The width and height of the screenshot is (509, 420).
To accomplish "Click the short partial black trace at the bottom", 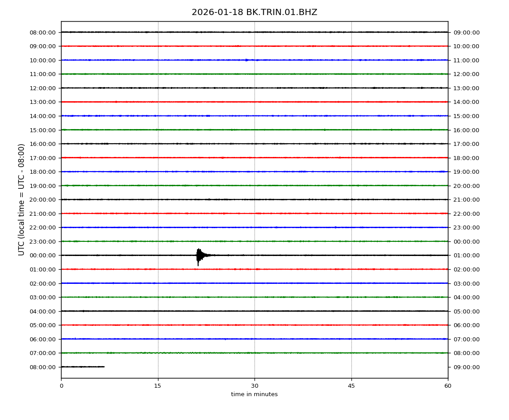I will 82,367.
